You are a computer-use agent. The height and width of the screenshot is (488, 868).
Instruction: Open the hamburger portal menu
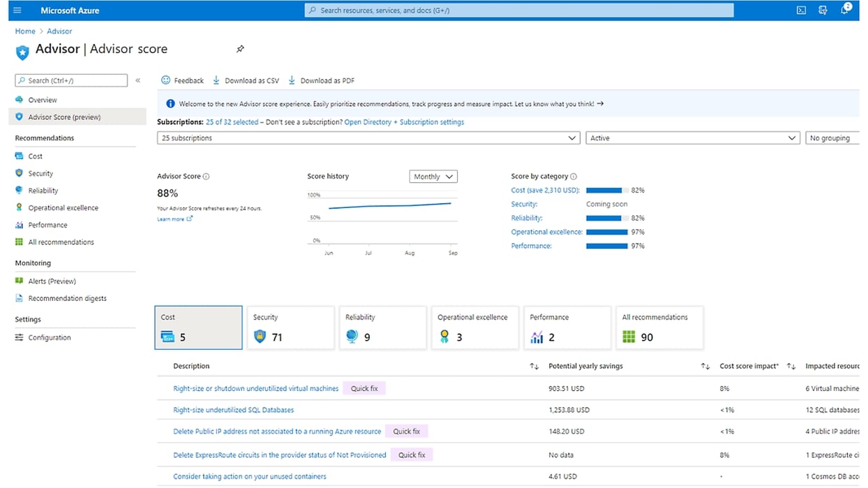17,10
